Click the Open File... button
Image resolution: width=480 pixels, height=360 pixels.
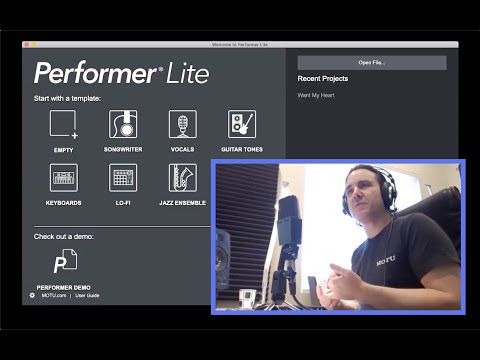pos(372,63)
